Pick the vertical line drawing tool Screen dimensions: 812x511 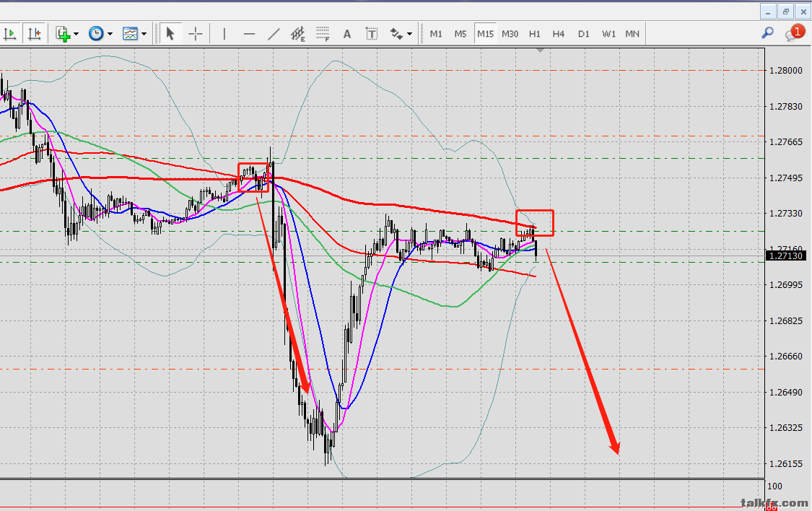[x=224, y=33]
